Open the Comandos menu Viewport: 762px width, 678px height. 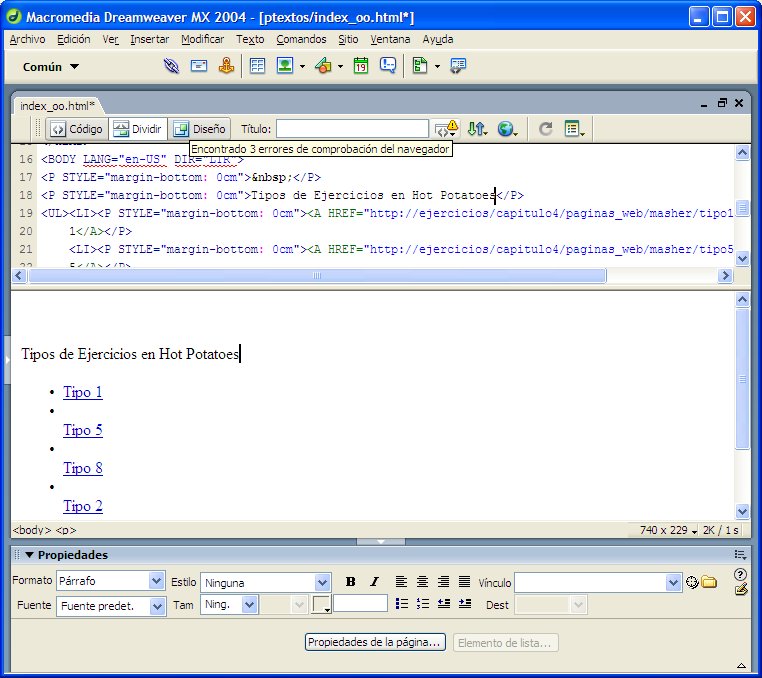[301, 40]
